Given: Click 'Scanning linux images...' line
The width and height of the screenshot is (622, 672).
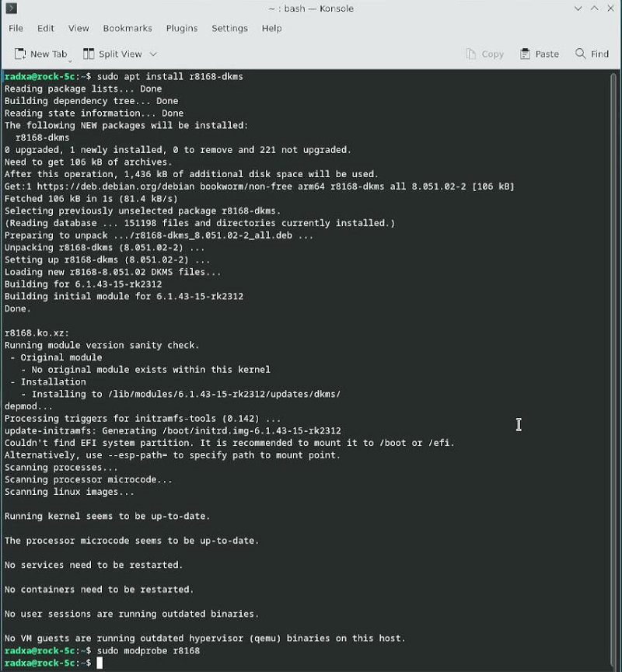Looking at the screenshot, I should point(69,492).
